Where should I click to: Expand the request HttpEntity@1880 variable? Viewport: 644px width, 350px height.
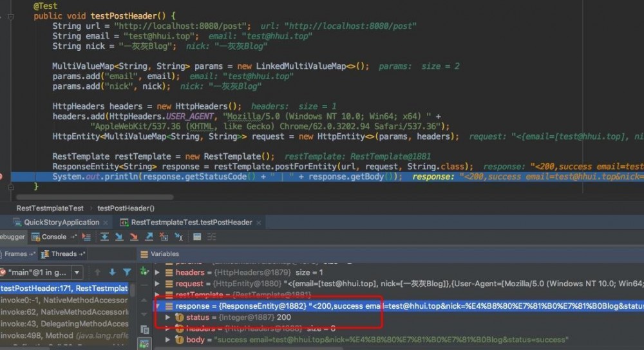pyautogui.click(x=157, y=284)
